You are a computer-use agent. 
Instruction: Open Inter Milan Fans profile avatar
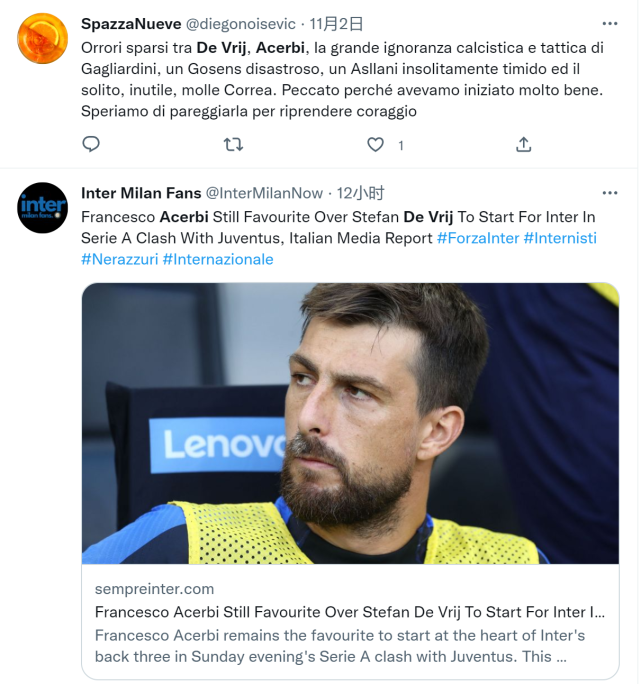tap(42, 207)
